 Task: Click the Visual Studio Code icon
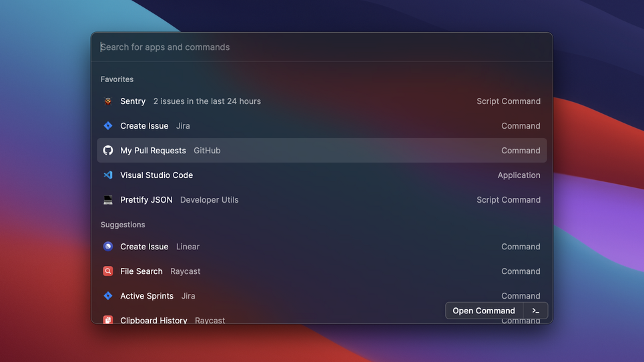(x=108, y=175)
